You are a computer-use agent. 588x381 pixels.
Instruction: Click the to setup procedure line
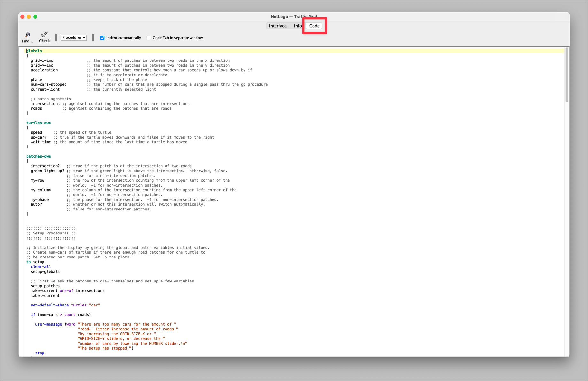35,262
